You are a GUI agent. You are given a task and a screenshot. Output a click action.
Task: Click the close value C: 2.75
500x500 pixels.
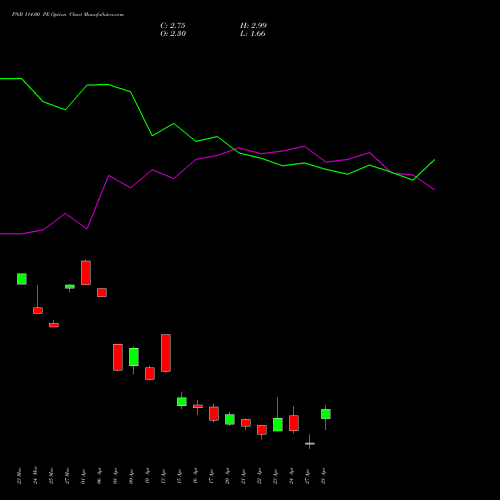tap(173, 26)
